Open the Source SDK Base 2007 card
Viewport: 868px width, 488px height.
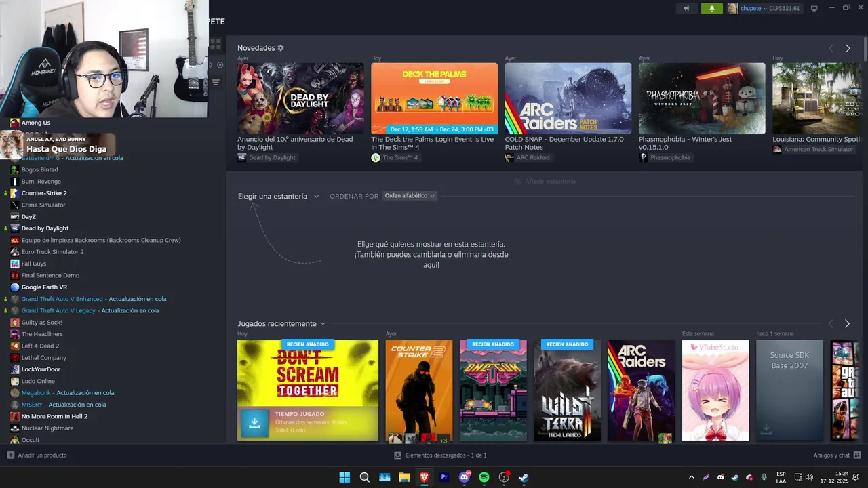pos(789,391)
